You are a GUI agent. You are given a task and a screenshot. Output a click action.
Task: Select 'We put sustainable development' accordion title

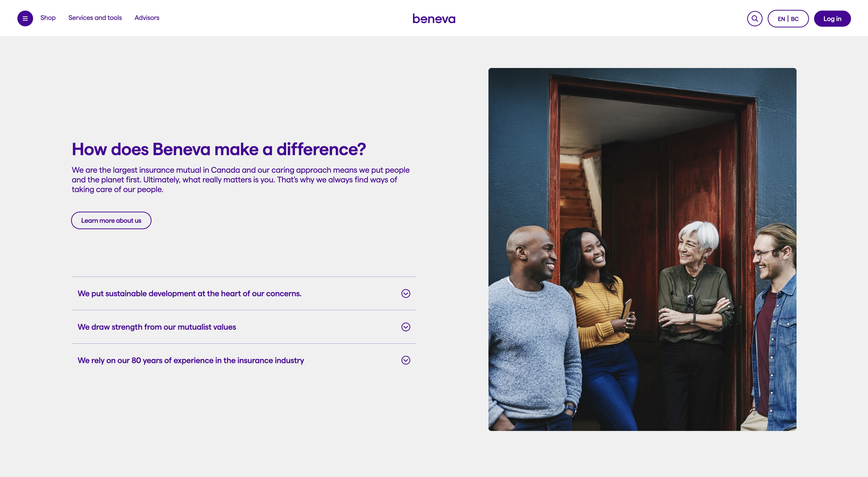point(189,294)
